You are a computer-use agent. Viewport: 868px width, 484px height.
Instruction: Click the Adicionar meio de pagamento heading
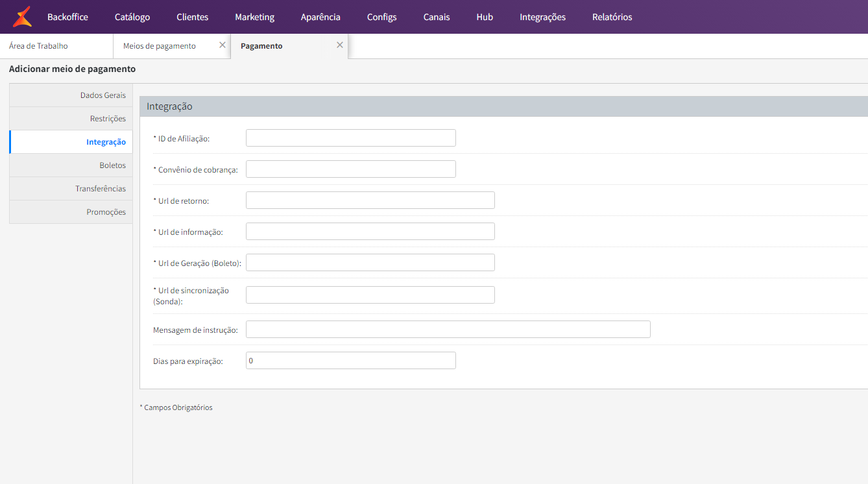(x=73, y=69)
